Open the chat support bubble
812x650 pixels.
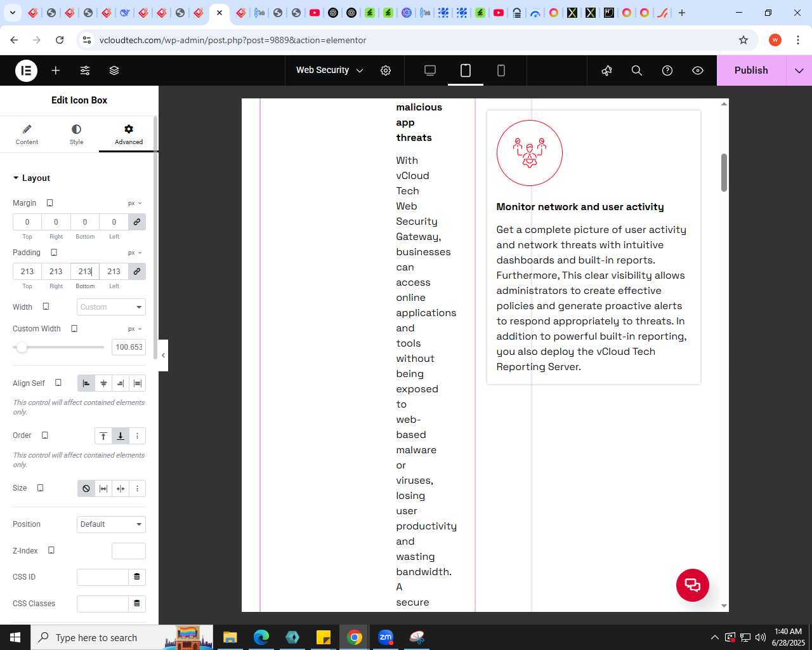pyautogui.click(x=693, y=585)
